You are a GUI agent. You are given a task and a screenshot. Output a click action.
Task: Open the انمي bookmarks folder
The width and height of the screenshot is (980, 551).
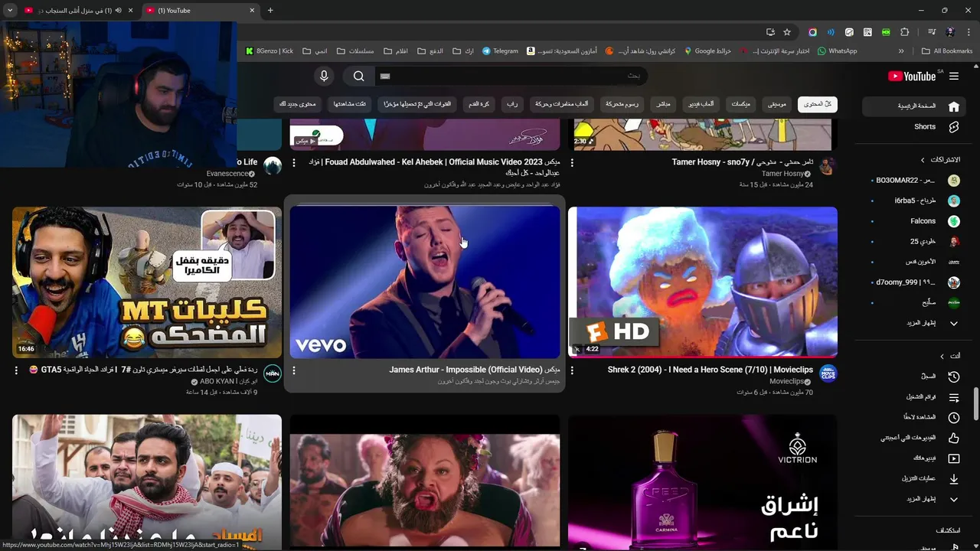(x=315, y=51)
